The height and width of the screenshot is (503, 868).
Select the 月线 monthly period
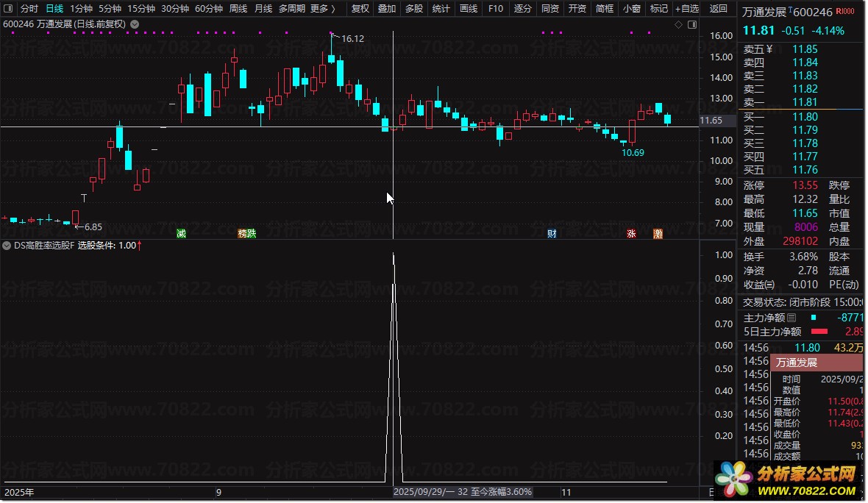(263, 8)
